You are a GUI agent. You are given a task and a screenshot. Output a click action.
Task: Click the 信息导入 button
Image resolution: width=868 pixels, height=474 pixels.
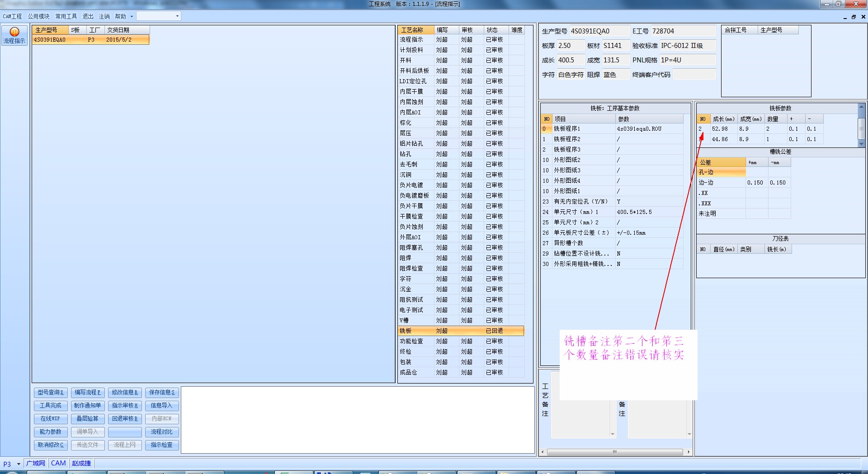point(162,406)
